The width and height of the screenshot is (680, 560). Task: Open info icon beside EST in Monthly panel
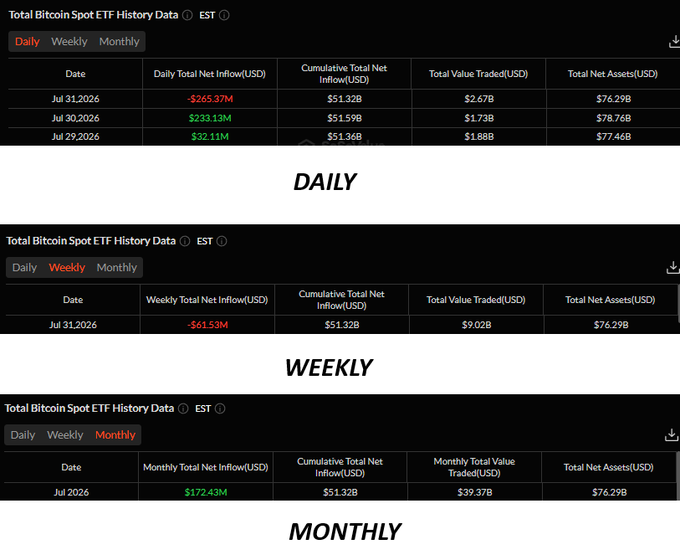pos(220,409)
